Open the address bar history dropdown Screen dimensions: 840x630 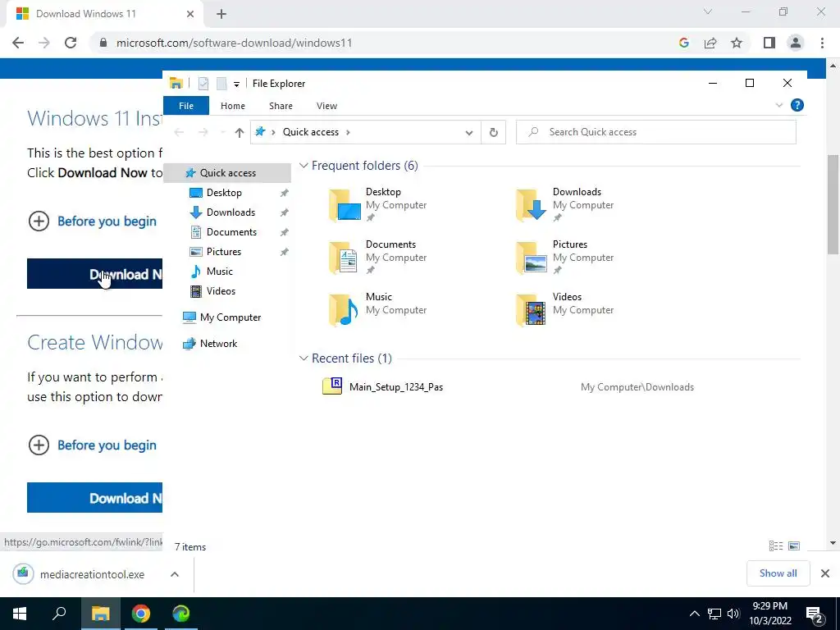(x=468, y=132)
